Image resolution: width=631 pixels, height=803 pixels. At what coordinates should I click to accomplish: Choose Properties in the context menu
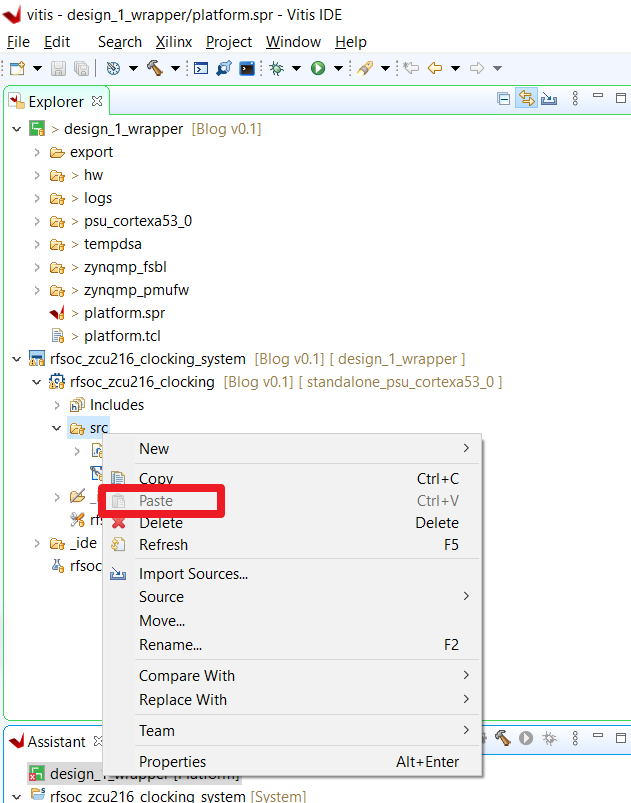tap(292, 762)
